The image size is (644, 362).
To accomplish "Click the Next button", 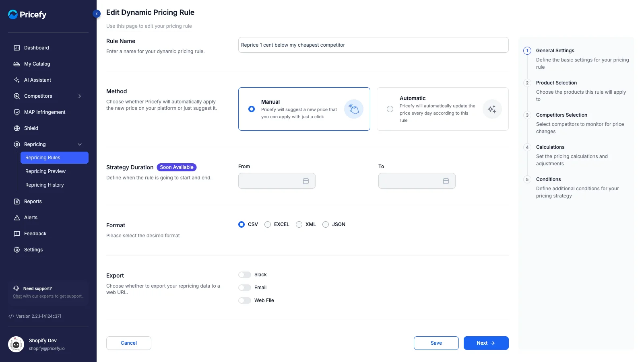I will point(486,343).
